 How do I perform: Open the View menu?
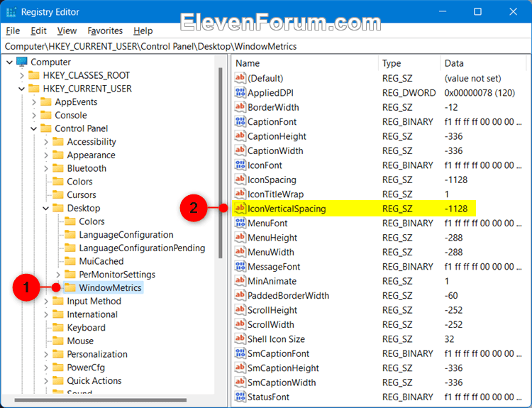(x=67, y=31)
